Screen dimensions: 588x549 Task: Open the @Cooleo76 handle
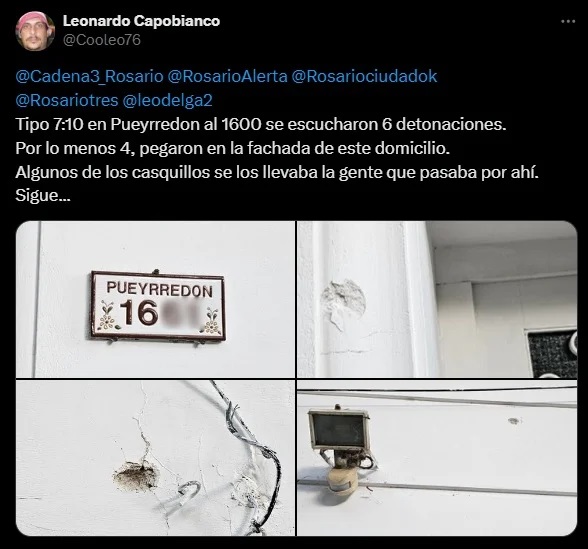click(102, 40)
